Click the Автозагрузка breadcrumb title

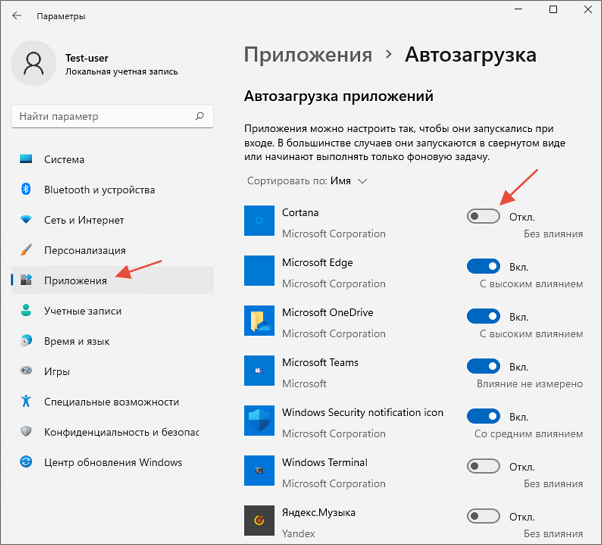[x=471, y=55]
